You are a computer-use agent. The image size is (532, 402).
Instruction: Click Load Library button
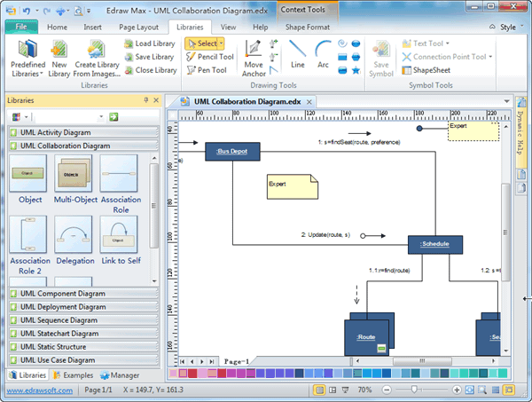pyautogui.click(x=148, y=43)
